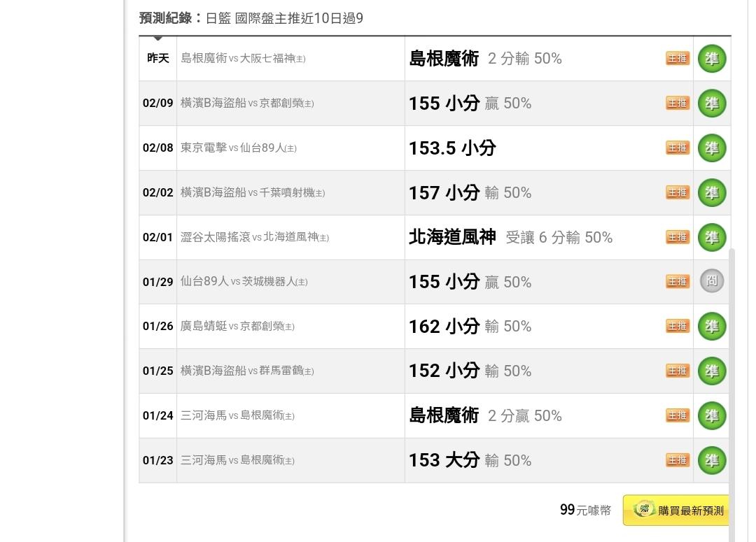
Task: Open 仙台89人 vs 茨城機器人 matchup
Action: coord(244,281)
